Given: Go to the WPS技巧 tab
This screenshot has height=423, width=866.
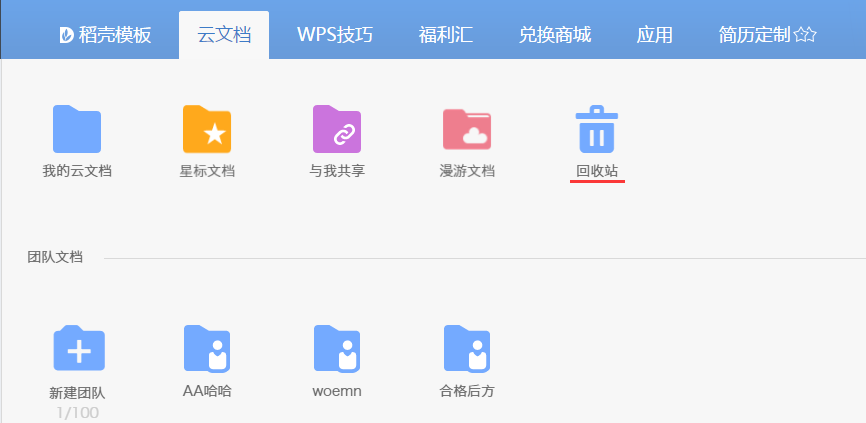Looking at the screenshot, I should tap(335, 36).
